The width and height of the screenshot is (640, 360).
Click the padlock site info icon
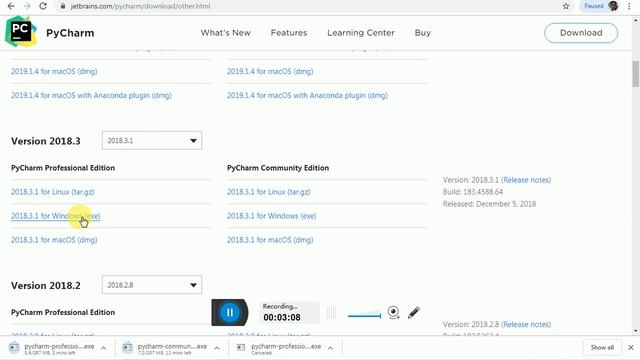[62, 6]
